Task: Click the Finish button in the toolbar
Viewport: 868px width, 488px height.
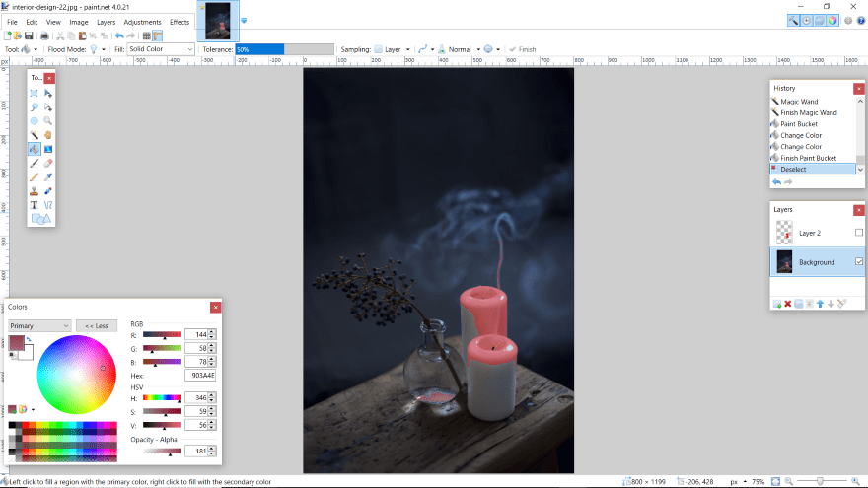Action: [522, 49]
